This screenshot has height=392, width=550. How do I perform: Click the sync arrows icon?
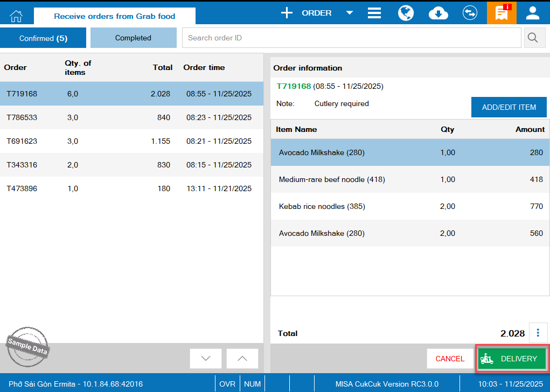[470, 13]
